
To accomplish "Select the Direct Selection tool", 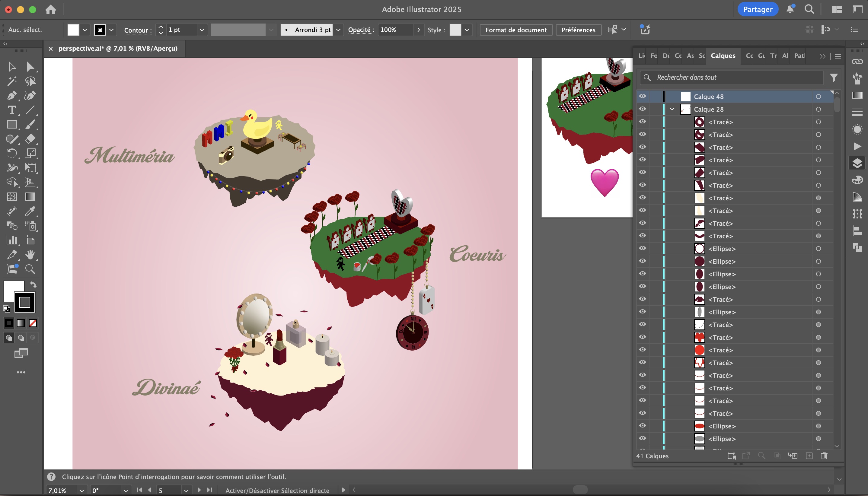I will [x=30, y=66].
